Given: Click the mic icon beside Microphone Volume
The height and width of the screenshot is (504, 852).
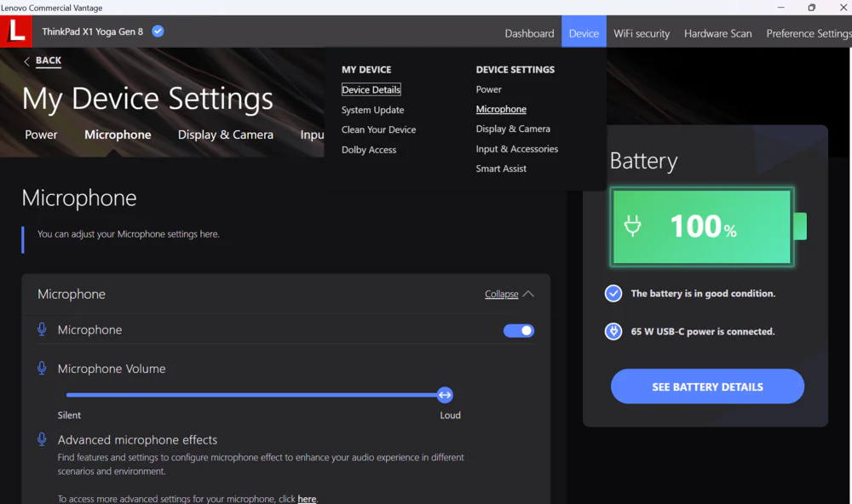Looking at the screenshot, I should pos(42,369).
